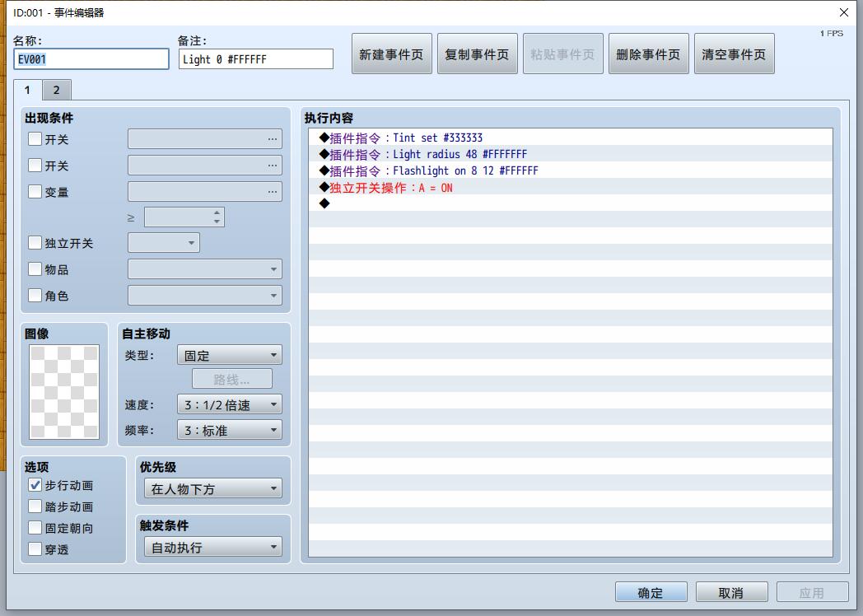The image size is (863, 616).
Task: Open the 优先级 dropdown
Action: click(213, 488)
